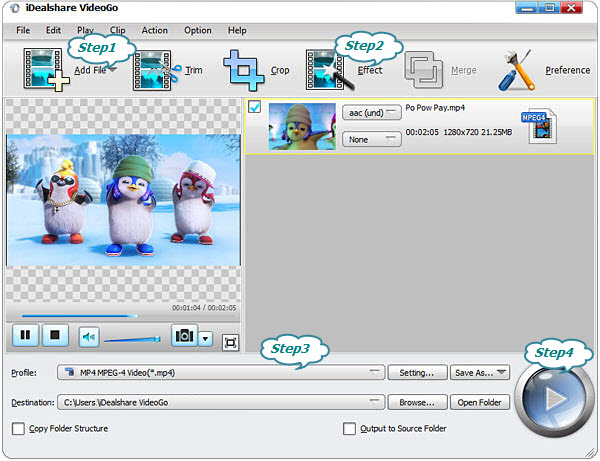Click the Crop text label
This screenshot has width=600, height=461.
tap(280, 70)
